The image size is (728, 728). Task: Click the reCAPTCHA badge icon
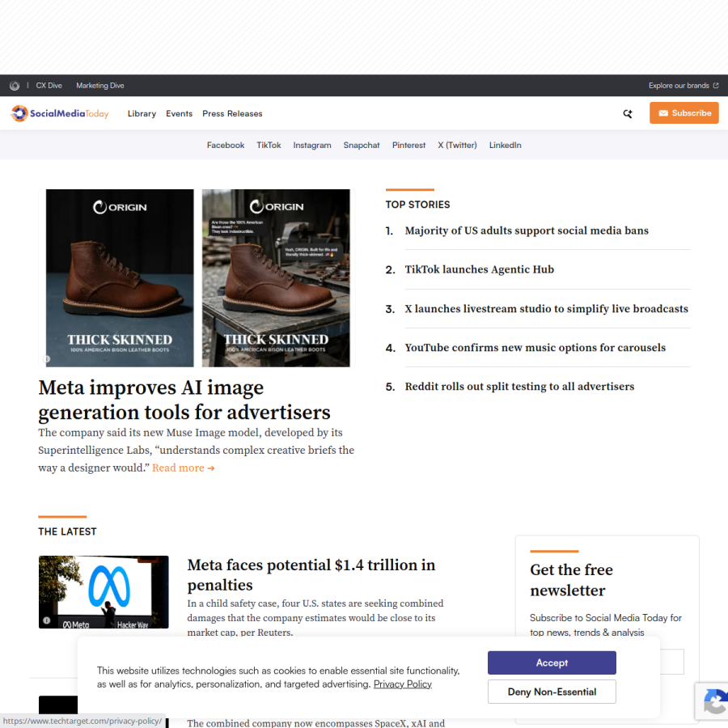point(716,701)
